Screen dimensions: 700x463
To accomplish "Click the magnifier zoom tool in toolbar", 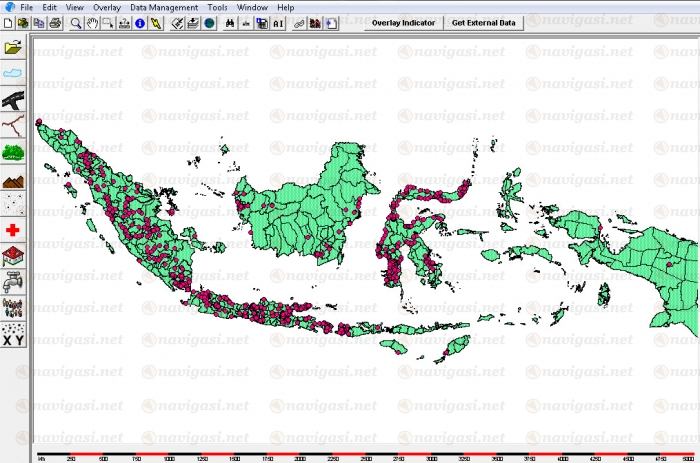I will tap(75, 22).
